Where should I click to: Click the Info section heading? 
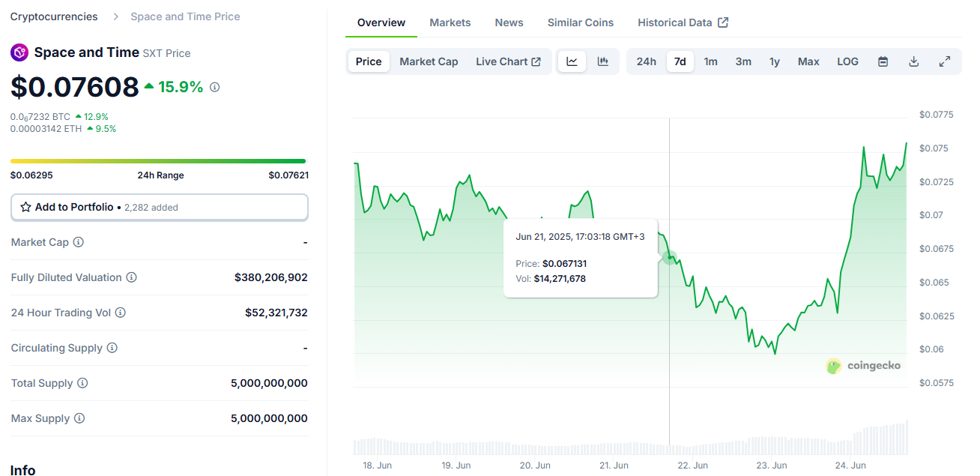[x=22, y=469]
